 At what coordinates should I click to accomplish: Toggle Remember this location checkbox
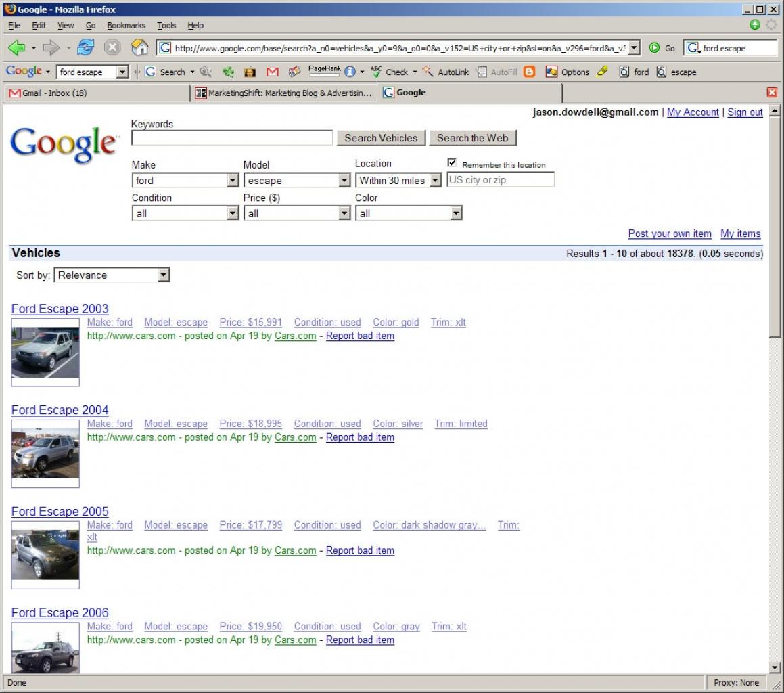point(452,162)
